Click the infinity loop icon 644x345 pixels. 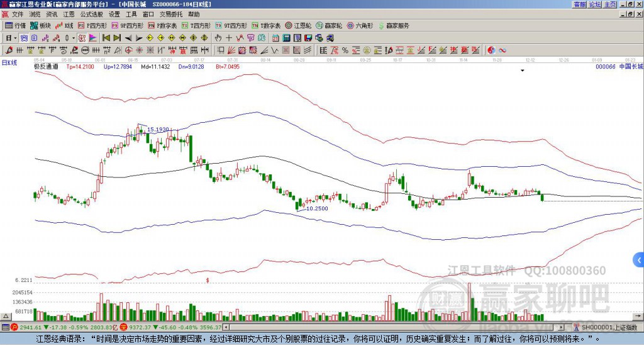(x=502, y=50)
